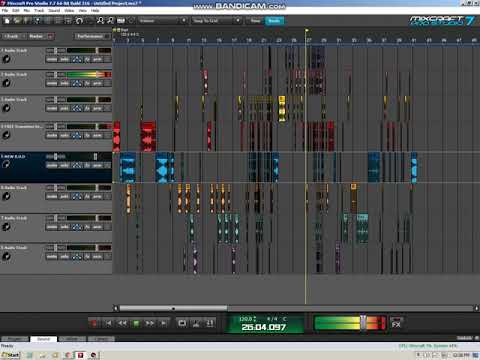Click the first person-shaped toolbar icon
Image resolution: width=480 pixels, height=360 pixels.
[100, 21]
